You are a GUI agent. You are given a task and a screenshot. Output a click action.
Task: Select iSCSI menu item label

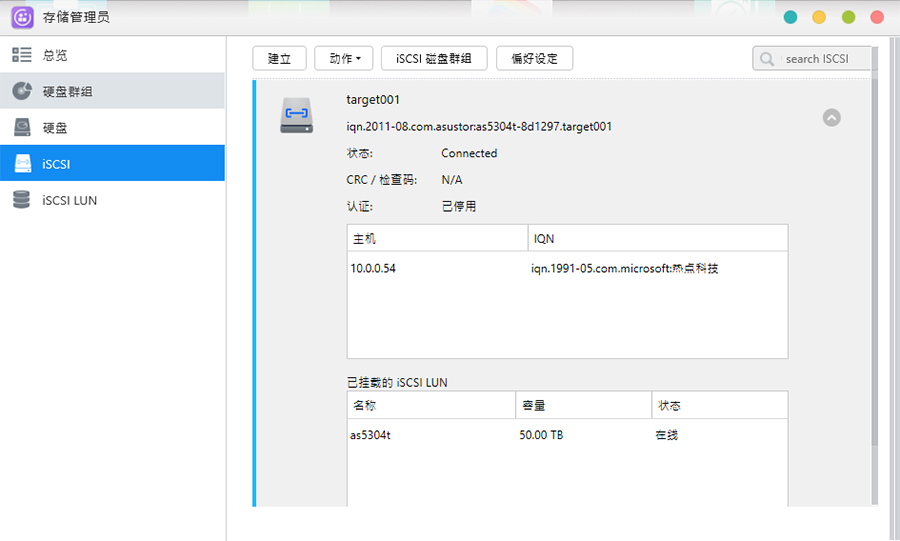click(x=56, y=164)
